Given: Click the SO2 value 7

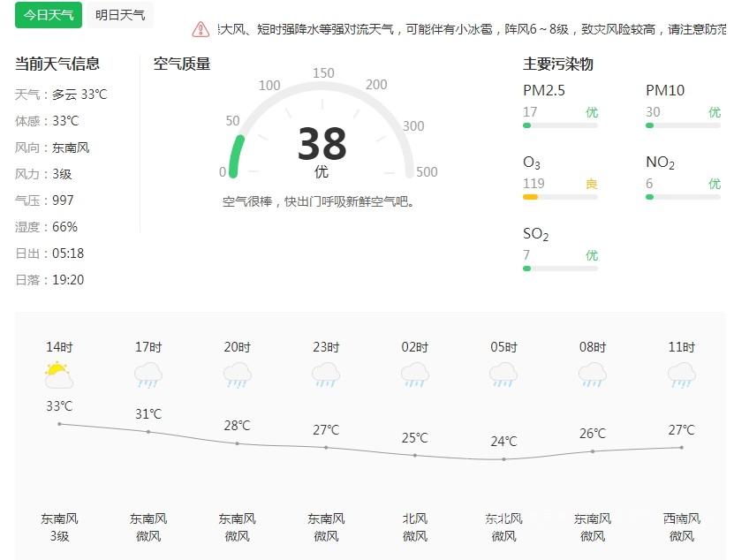Looking at the screenshot, I should point(526,255).
